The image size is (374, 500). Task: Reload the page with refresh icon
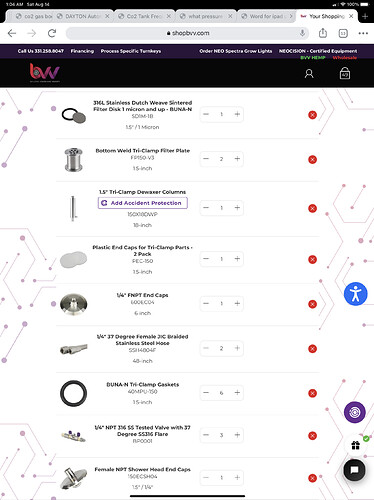52,33
